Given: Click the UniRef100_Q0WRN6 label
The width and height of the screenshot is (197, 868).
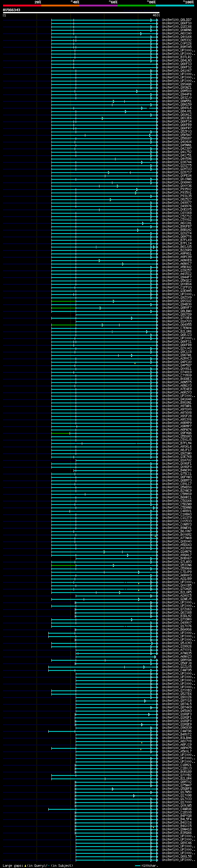Looking at the screenshot, I should [x=177, y=30].
